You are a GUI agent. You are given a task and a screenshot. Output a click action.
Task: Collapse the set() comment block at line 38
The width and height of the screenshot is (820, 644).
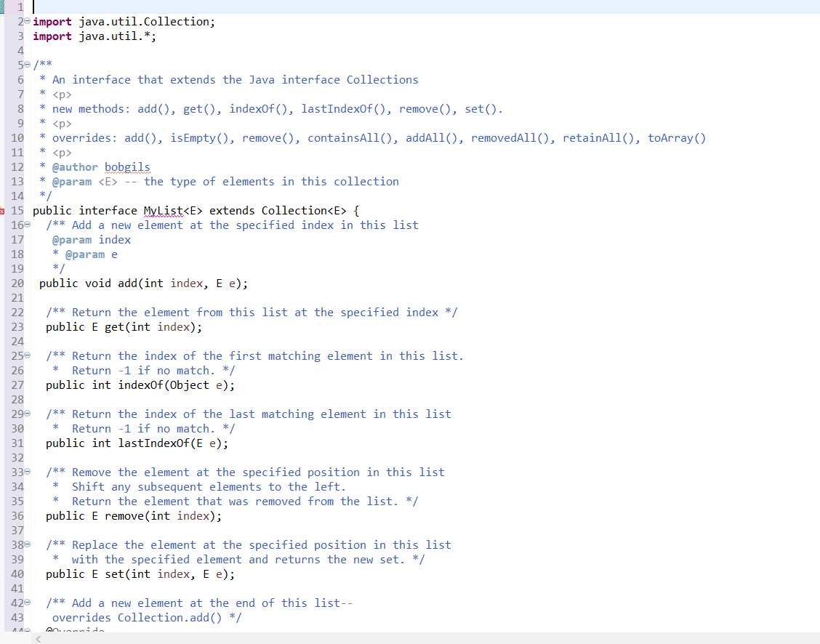pos(27,544)
